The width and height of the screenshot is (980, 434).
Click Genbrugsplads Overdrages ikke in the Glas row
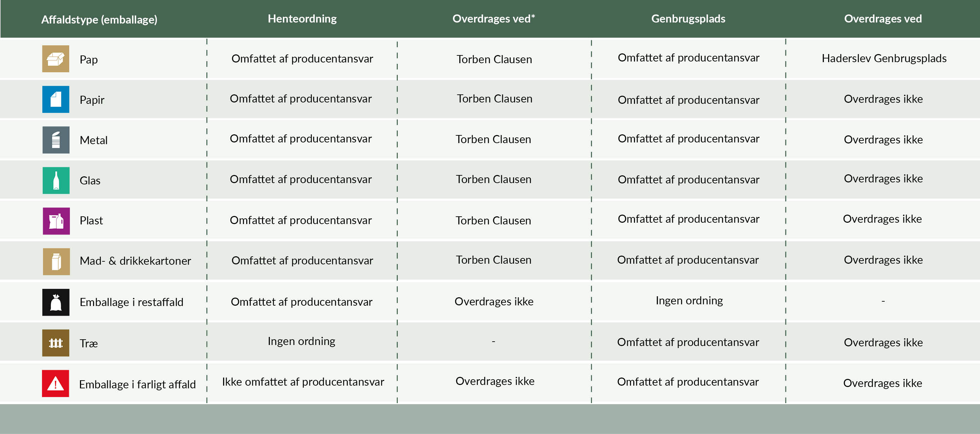[x=883, y=179]
